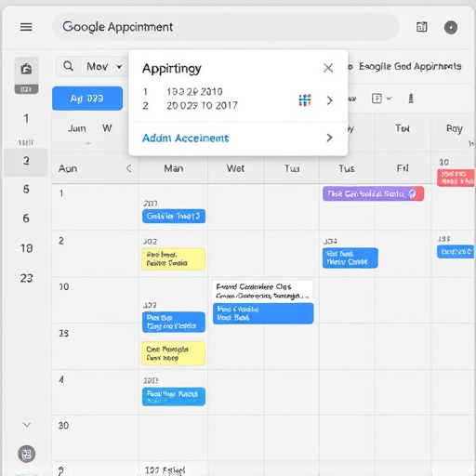Select the Juin header label
Image resolution: width=476 pixels, height=476 pixels.
[x=77, y=128]
